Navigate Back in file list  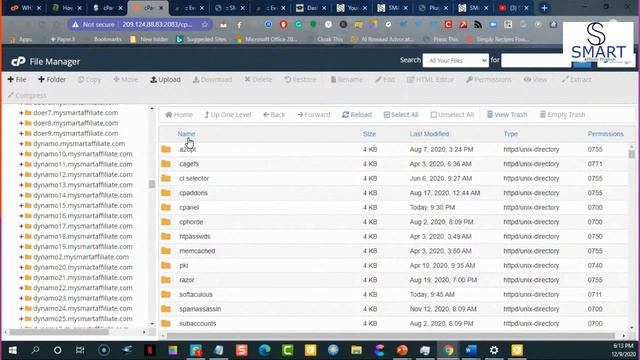tap(274, 115)
